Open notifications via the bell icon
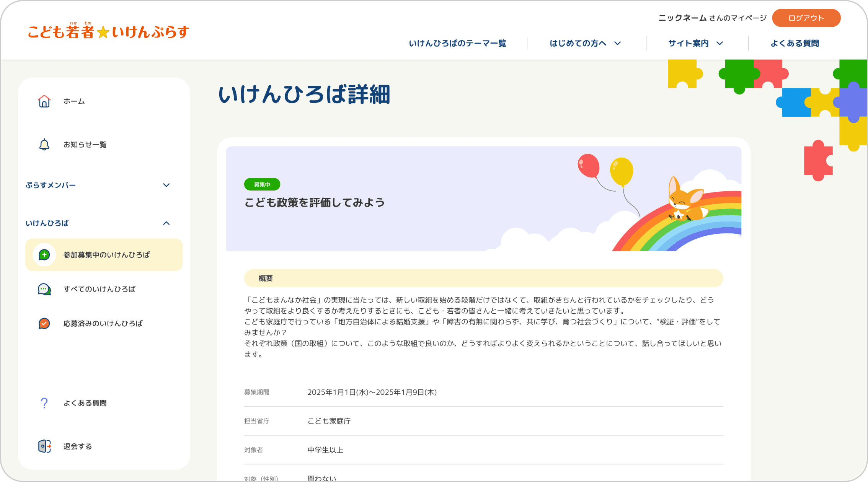Screen dimensions: 868x482 tap(44, 144)
